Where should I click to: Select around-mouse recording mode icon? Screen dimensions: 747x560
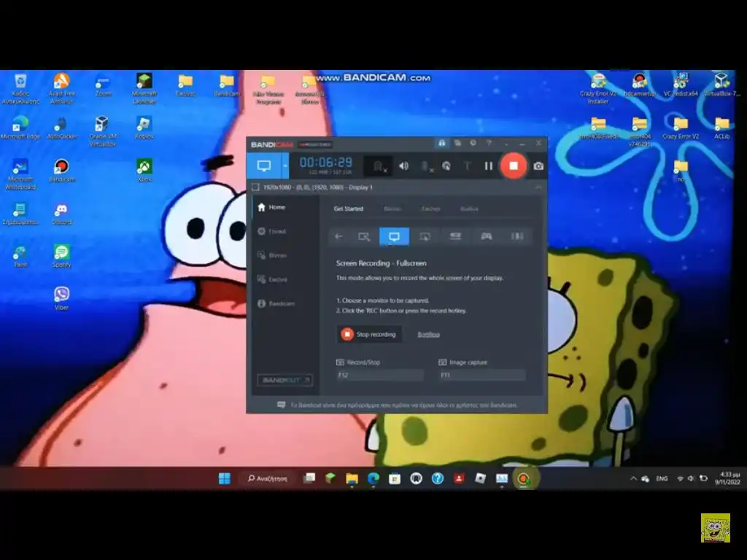click(x=425, y=236)
